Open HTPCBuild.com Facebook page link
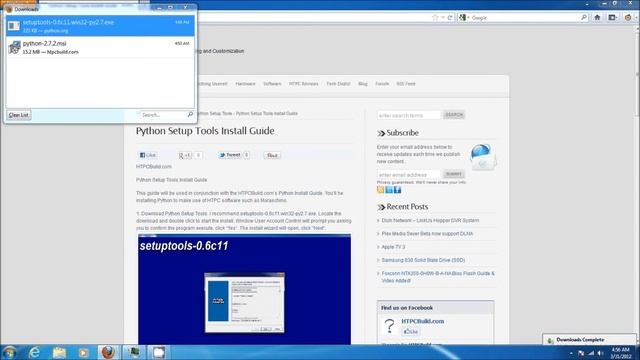Viewport: 640px width, 360px height. (423, 321)
